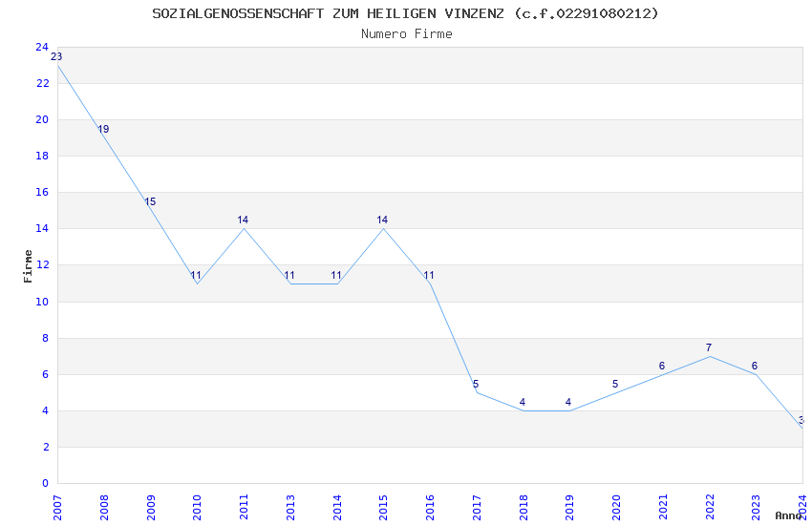The image size is (812, 525).
Task: Select the 2017 data point labeled 5
Action: coord(476,384)
